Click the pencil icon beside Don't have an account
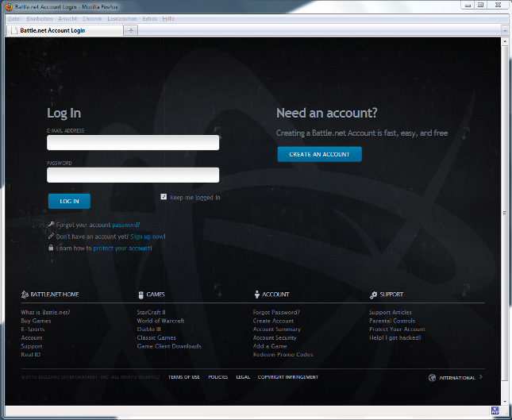Screen dimensions: 512x420 tap(51, 236)
